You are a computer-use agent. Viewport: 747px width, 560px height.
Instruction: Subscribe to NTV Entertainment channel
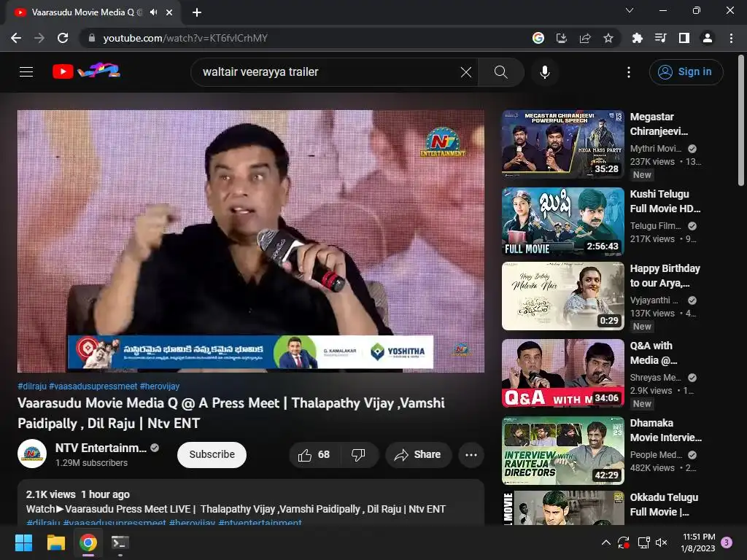212,455
